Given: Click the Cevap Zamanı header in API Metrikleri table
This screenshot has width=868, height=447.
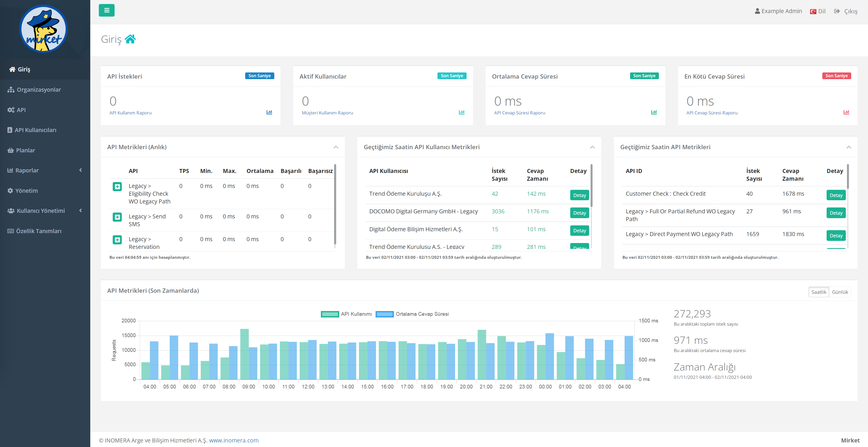Looking at the screenshot, I should tap(792, 175).
